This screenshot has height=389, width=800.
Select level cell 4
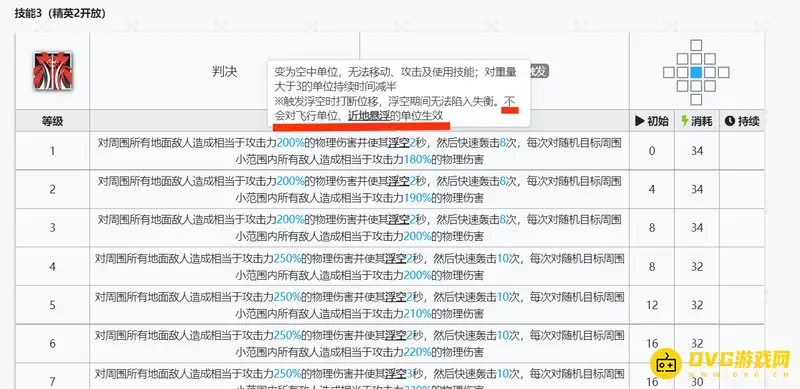tap(53, 266)
